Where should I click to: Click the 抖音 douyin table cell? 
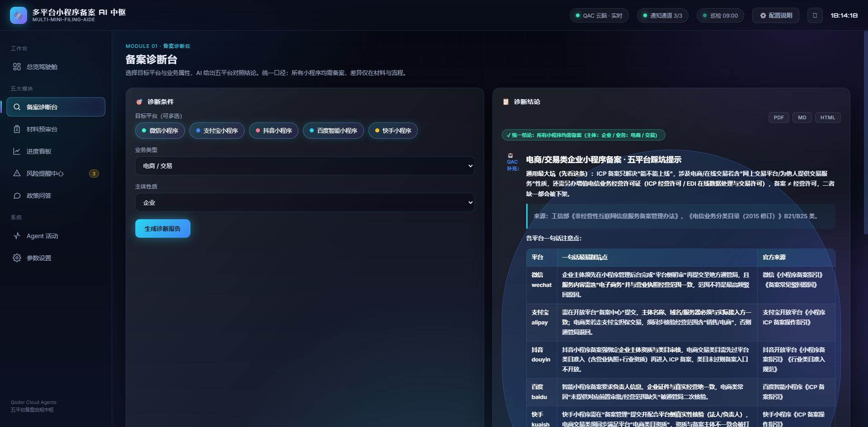[542, 360]
